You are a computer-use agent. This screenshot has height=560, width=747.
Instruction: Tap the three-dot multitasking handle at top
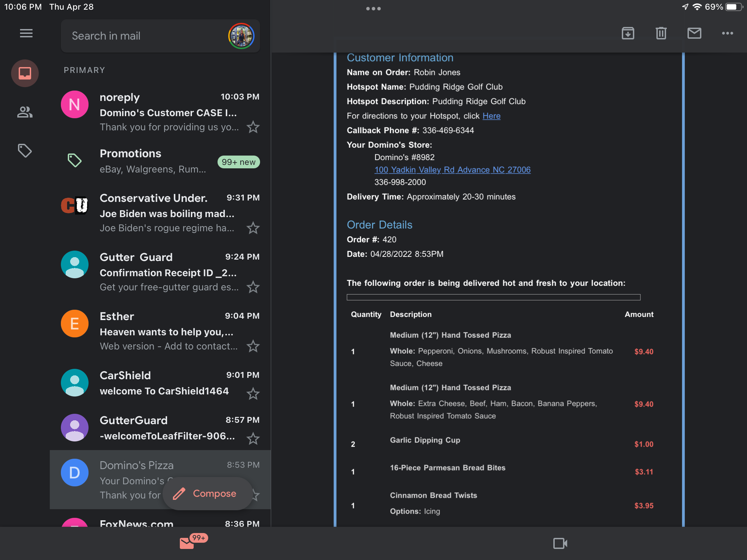pyautogui.click(x=373, y=9)
